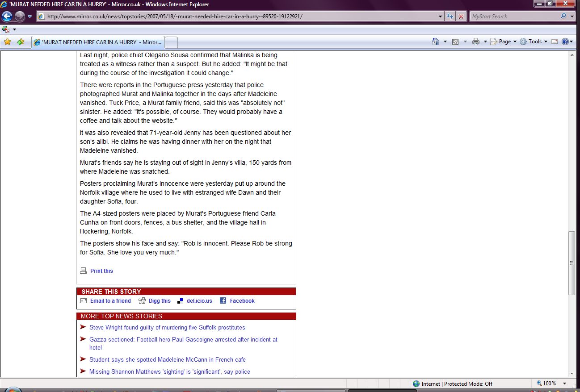This screenshot has width=580, height=392.
Task: Open Favorites Center star icon
Action: click(7, 42)
